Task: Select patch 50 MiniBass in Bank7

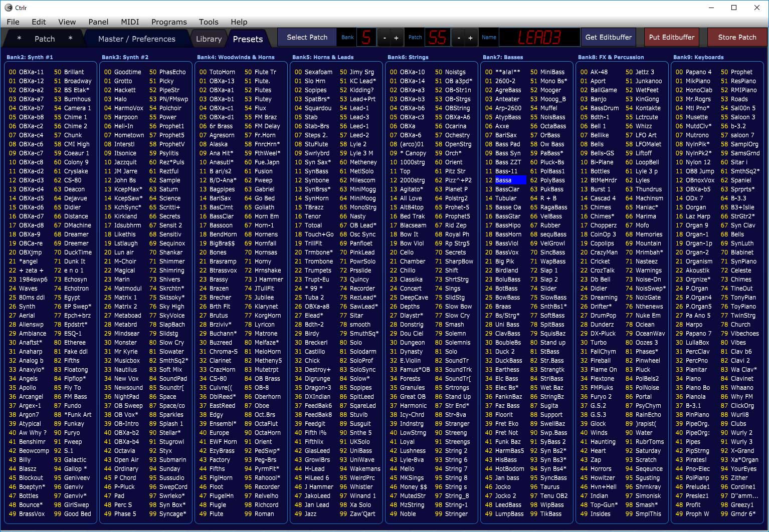Action: click(x=547, y=72)
